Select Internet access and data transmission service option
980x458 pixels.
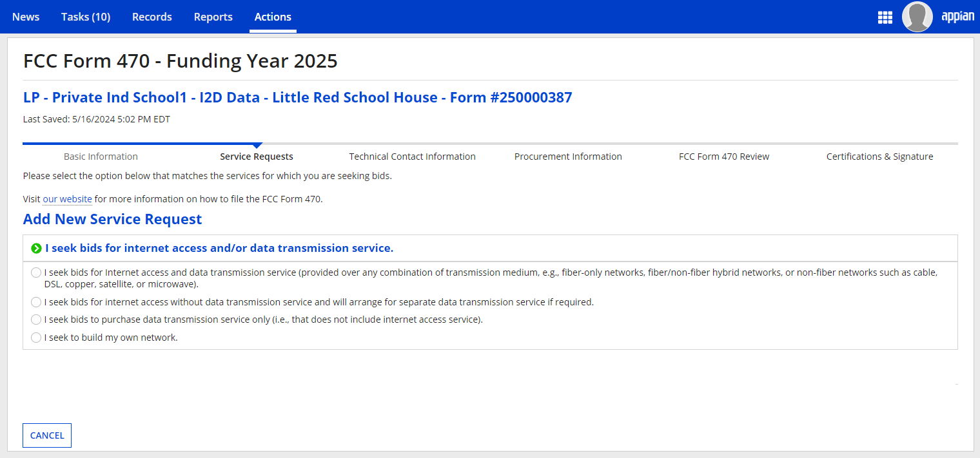pos(36,272)
